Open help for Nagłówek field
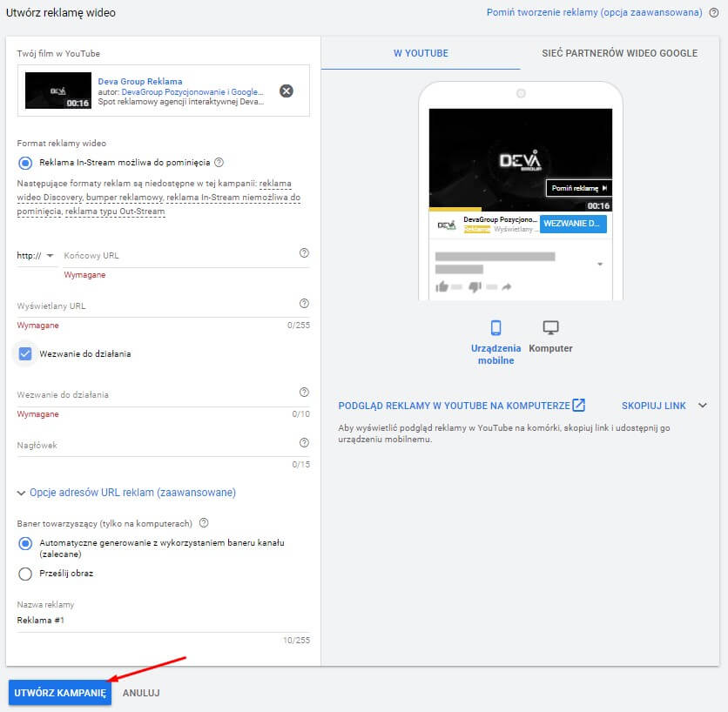 [x=304, y=443]
